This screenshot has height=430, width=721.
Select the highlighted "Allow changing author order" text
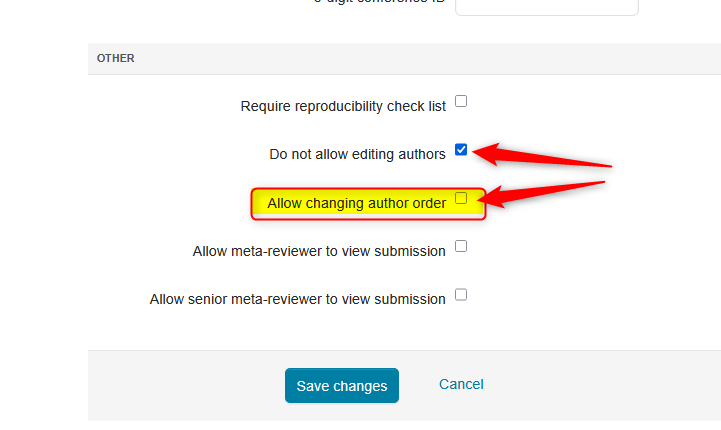356,203
